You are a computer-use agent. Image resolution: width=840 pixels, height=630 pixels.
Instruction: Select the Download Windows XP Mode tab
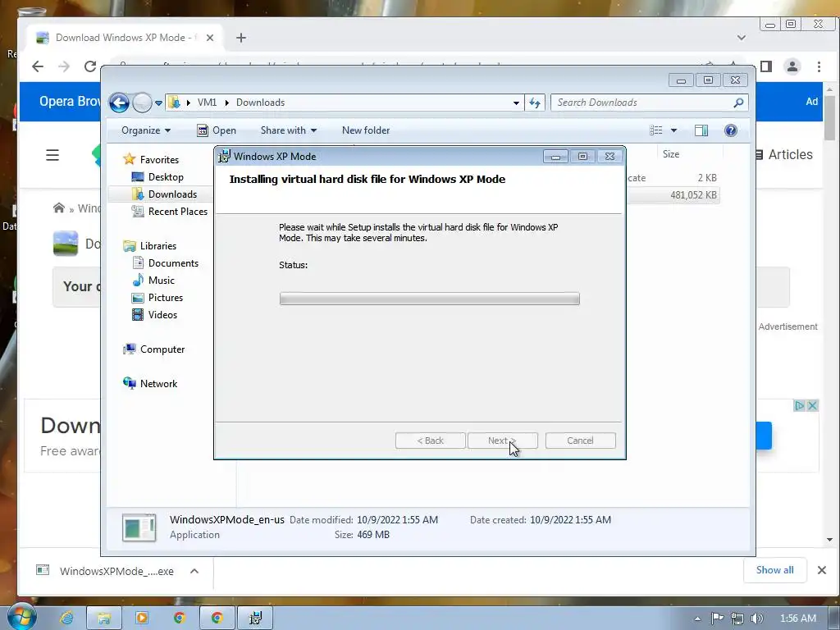pos(126,38)
